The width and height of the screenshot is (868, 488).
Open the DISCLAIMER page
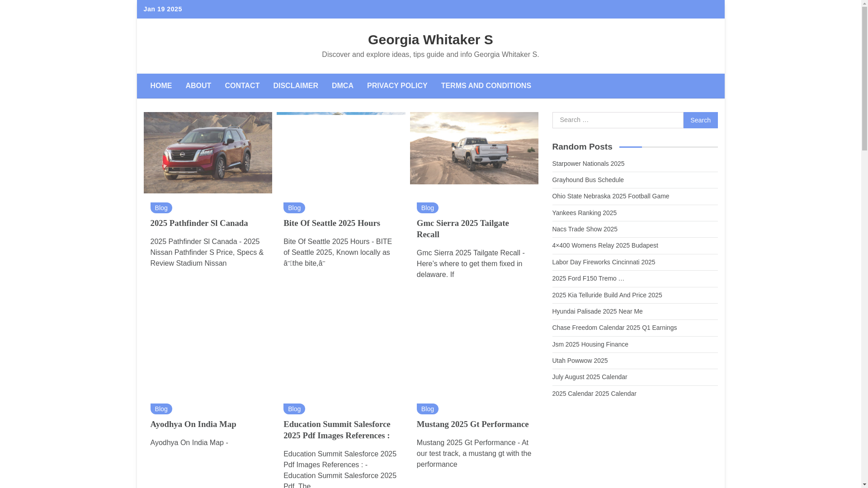pyautogui.click(x=295, y=86)
